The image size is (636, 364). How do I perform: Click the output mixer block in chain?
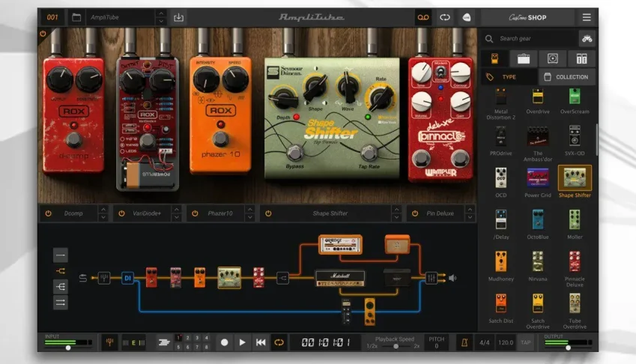[x=431, y=278]
